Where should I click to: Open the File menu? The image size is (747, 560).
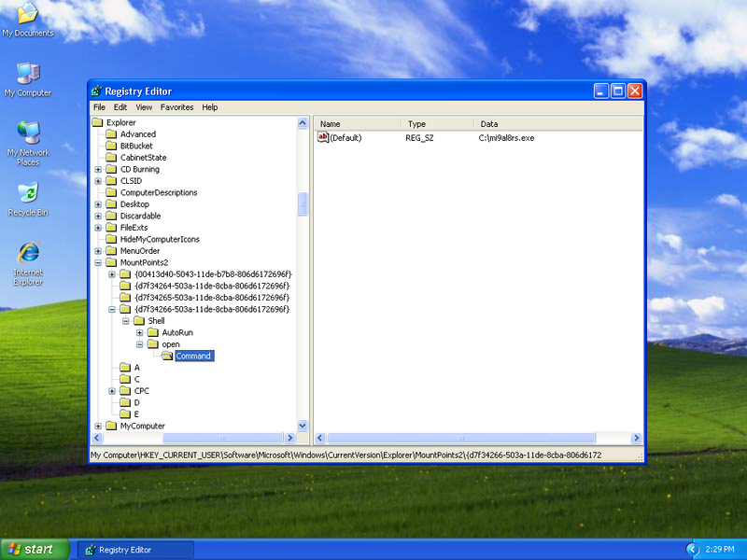(99, 107)
